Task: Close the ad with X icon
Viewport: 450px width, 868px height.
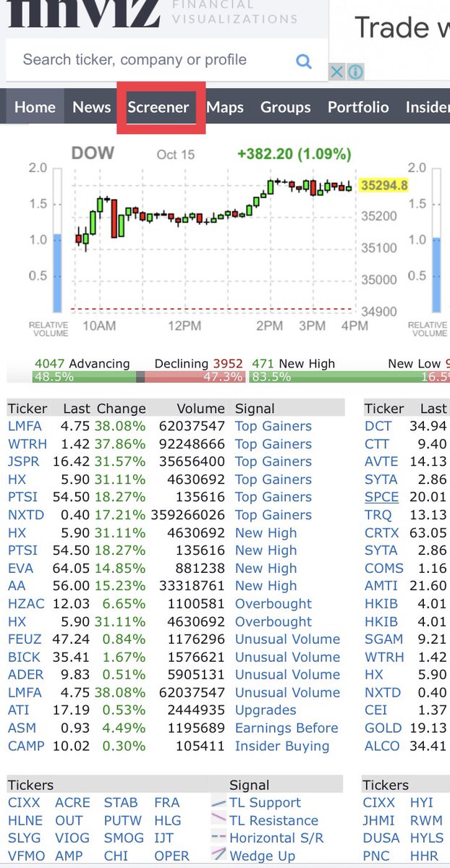Action: click(337, 72)
